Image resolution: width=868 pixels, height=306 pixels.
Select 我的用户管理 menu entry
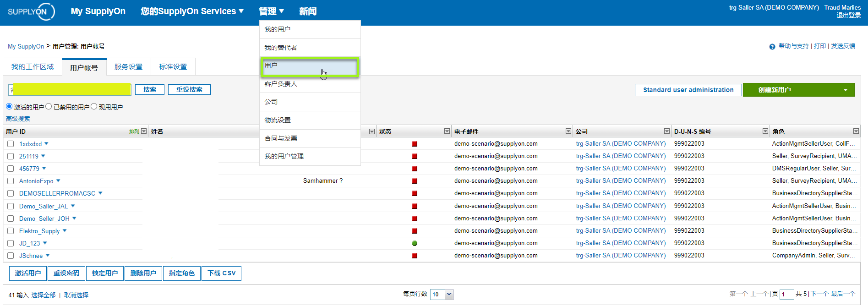tap(310, 156)
